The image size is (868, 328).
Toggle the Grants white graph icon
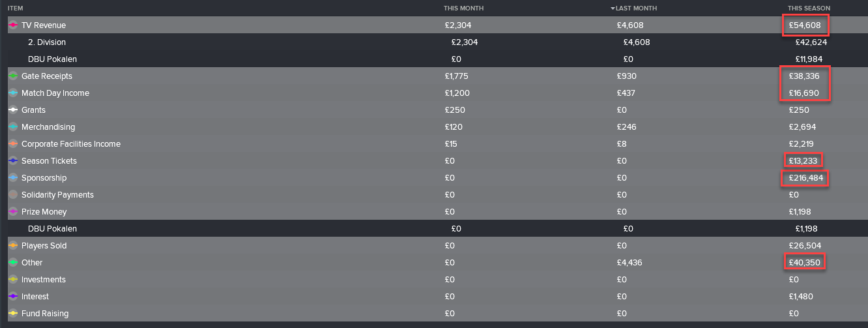pos(13,110)
